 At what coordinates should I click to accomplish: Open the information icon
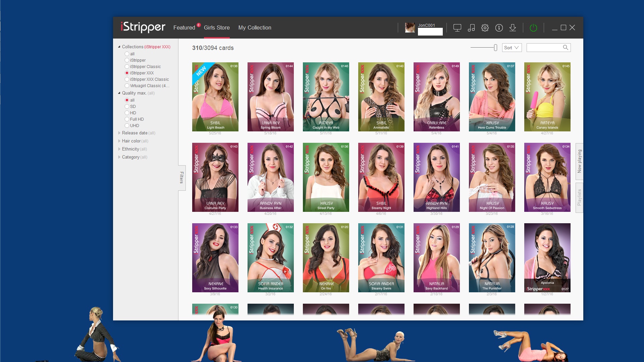pyautogui.click(x=499, y=28)
